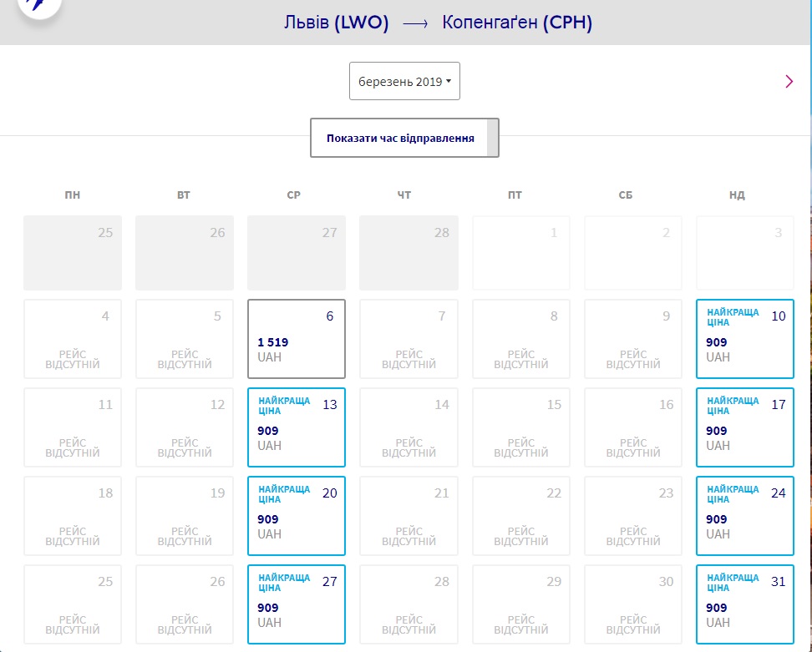Pick March 31 flight for 909 UAH
Viewport: 812px width, 652px height.
tap(744, 604)
